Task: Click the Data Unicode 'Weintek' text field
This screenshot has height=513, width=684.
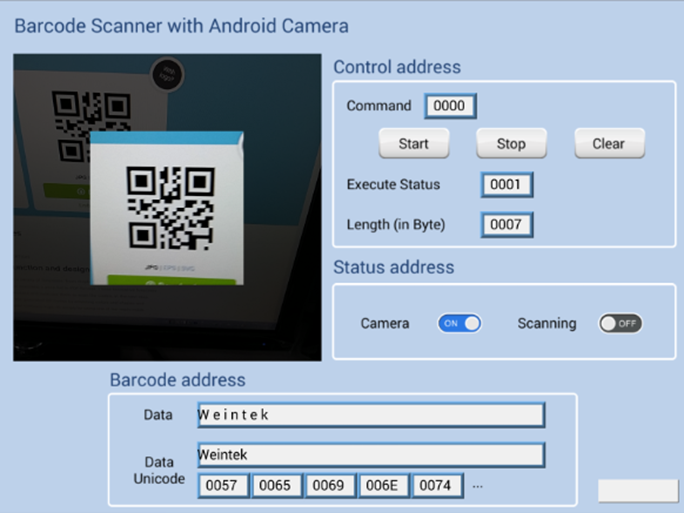Action: [371, 455]
